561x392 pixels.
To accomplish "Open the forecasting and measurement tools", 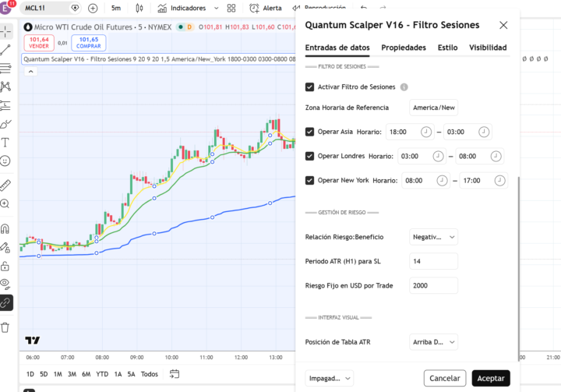I will click(x=5, y=105).
